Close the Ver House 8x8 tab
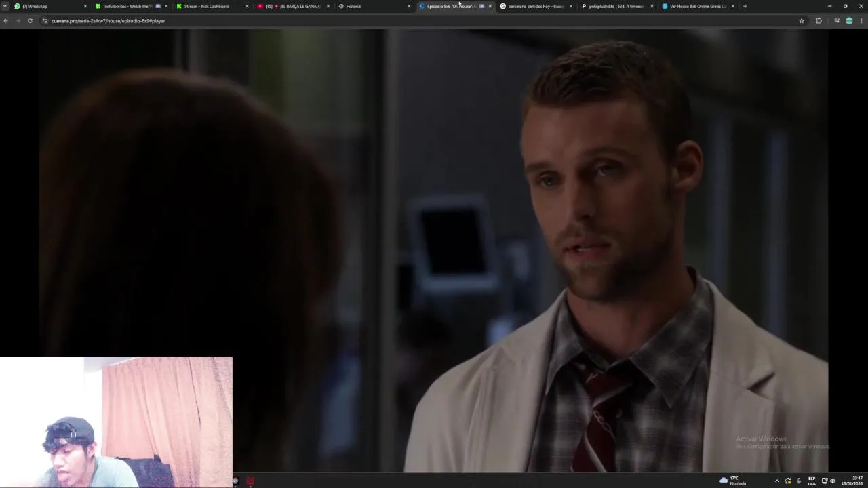 coord(732,6)
